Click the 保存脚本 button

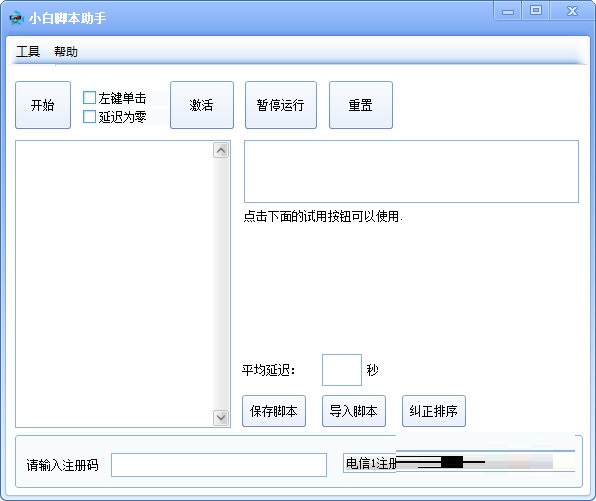(x=274, y=411)
